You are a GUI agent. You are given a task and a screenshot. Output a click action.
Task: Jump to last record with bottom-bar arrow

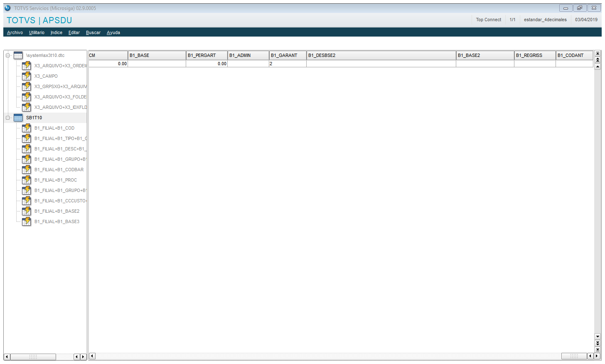(x=598, y=350)
